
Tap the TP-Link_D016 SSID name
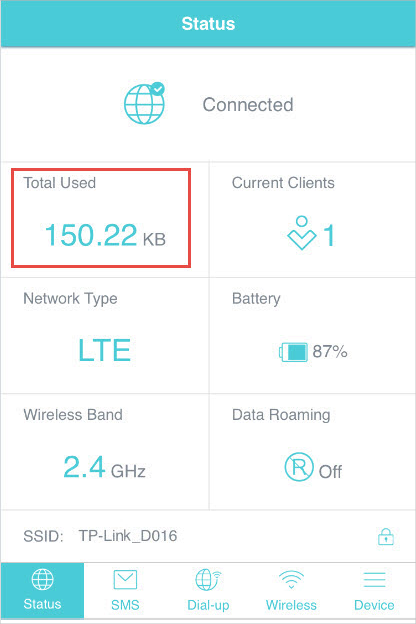(x=128, y=536)
